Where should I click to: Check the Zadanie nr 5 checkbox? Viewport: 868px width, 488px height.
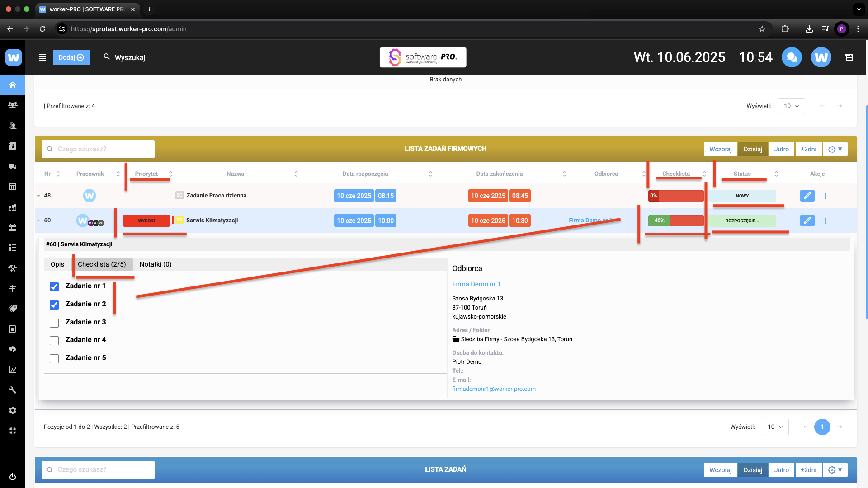click(x=54, y=359)
